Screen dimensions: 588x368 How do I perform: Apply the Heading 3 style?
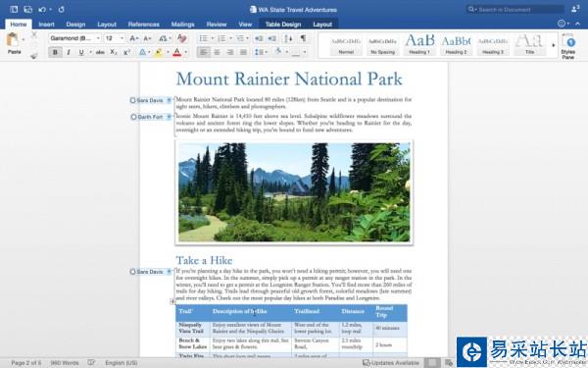click(x=493, y=45)
